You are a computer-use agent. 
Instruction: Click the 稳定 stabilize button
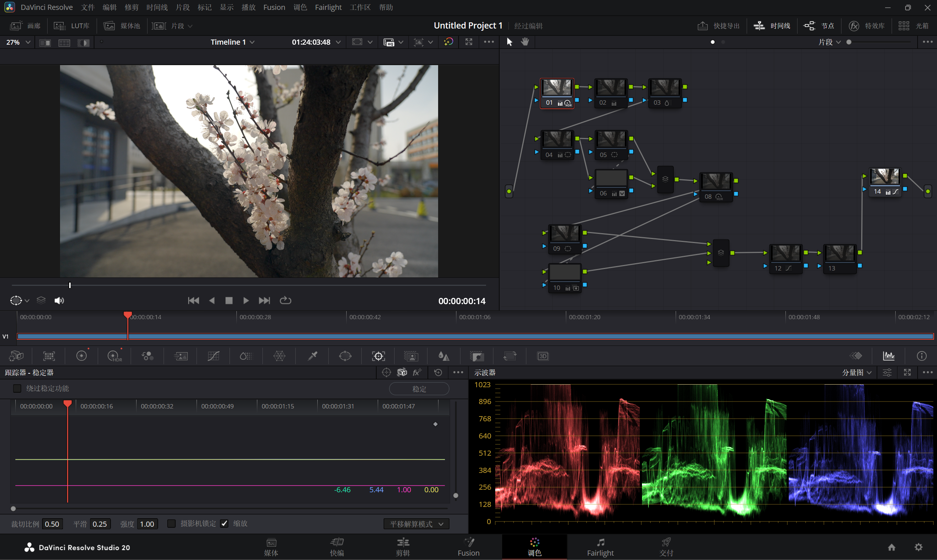point(419,389)
